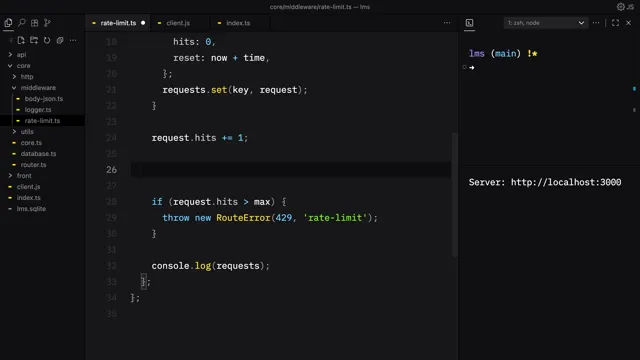This screenshot has width=640, height=360.
Task: Switch to the client.js tab
Action: click(178, 23)
